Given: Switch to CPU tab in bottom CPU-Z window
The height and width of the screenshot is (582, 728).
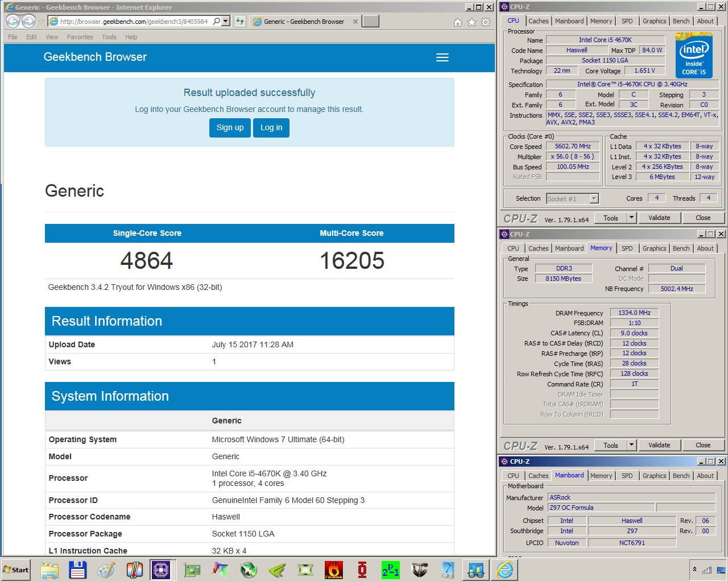Looking at the screenshot, I should coord(513,476).
